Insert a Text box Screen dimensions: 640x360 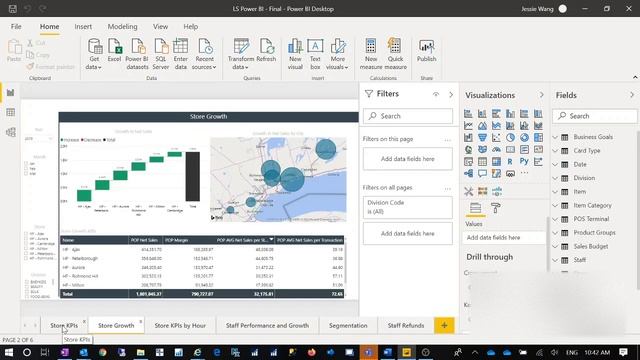pyautogui.click(x=315, y=54)
